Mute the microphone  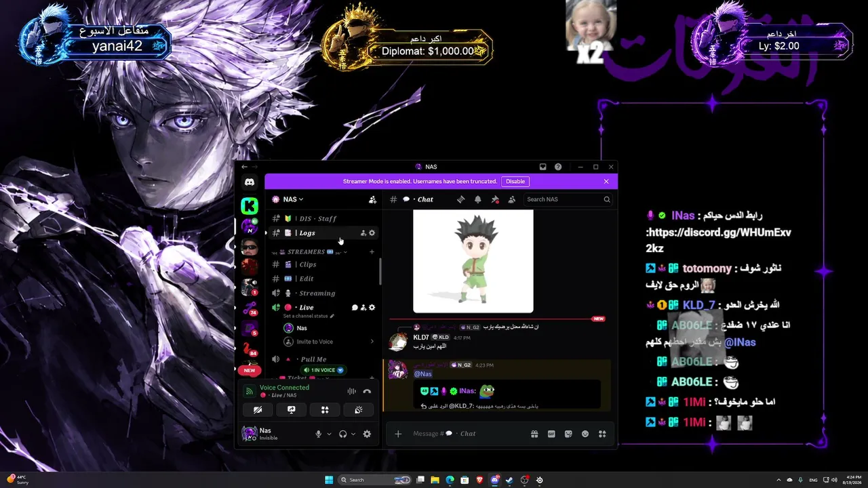click(x=318, y=434)
